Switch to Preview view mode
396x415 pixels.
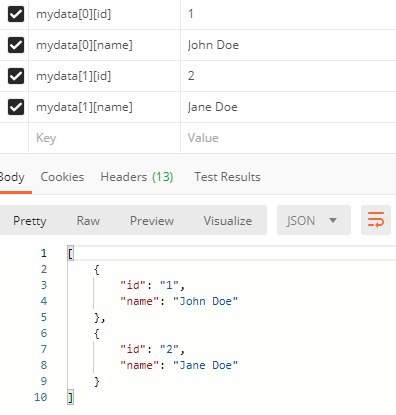coord(152,221)
